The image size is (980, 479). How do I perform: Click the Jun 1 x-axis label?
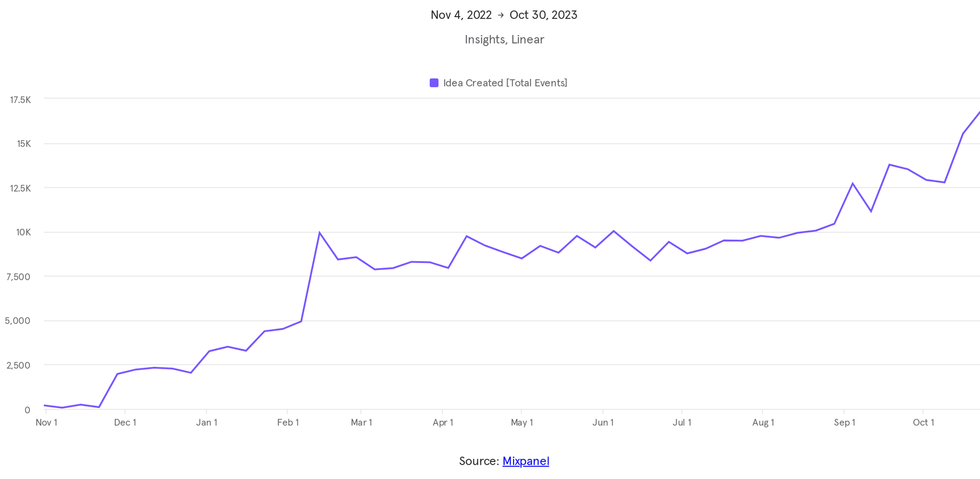[x=603, y=422]
